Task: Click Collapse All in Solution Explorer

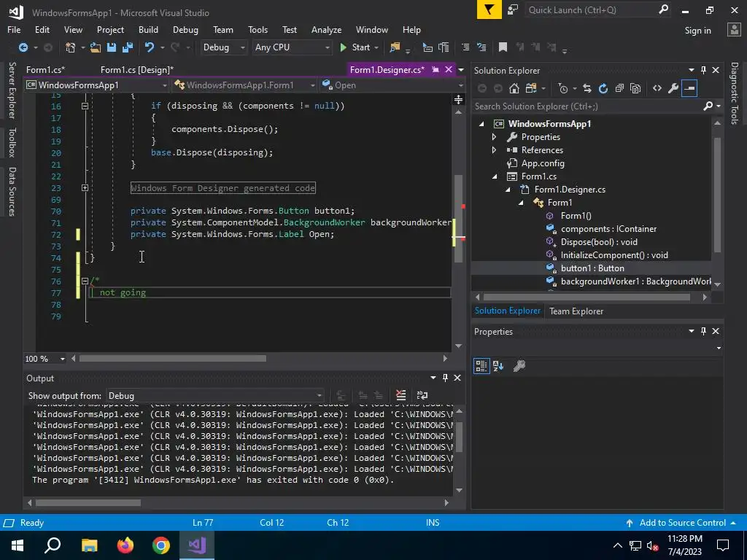Action: [x=619, y=88]
